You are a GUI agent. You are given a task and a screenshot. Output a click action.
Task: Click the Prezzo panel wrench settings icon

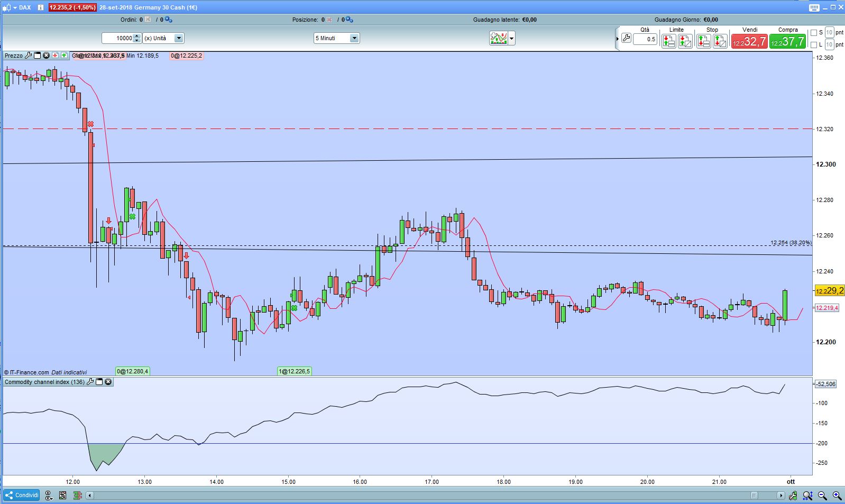coord(29,55)
